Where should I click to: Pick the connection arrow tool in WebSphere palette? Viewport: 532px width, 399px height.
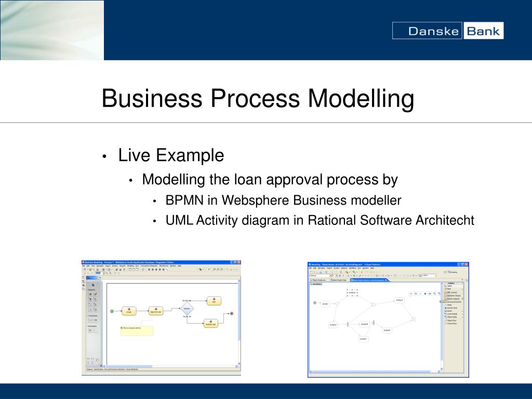[x=93, y=320]
